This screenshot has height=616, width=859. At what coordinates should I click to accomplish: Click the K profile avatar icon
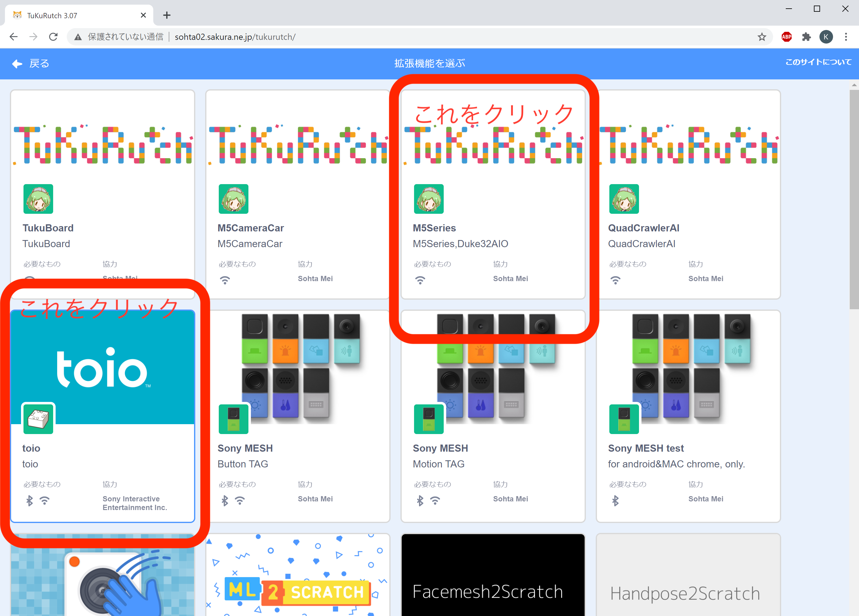point(826,37)
